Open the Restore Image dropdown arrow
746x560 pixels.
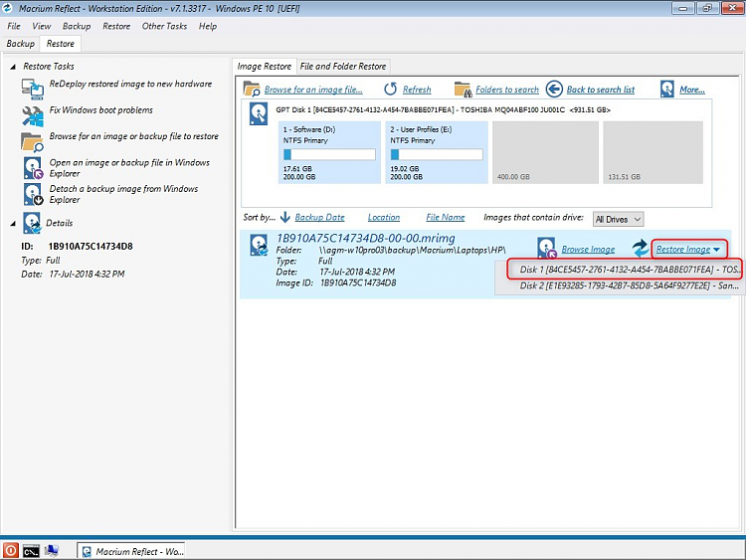(716, 250)
